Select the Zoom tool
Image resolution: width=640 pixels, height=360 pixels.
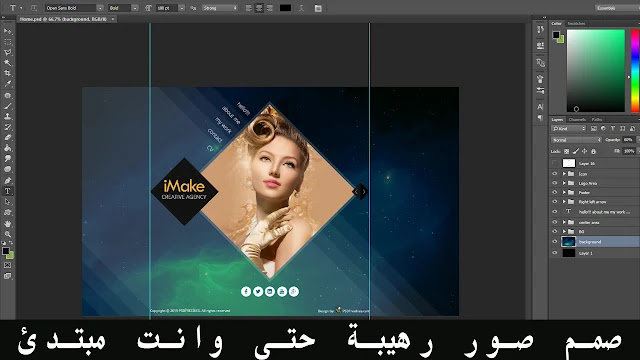point(8,234)
